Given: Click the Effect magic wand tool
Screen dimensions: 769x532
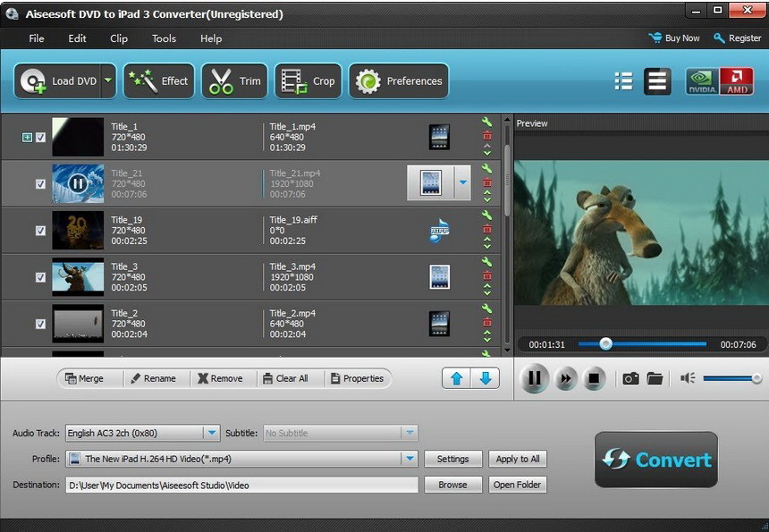Looking at the screenshot, I should 160,81.
